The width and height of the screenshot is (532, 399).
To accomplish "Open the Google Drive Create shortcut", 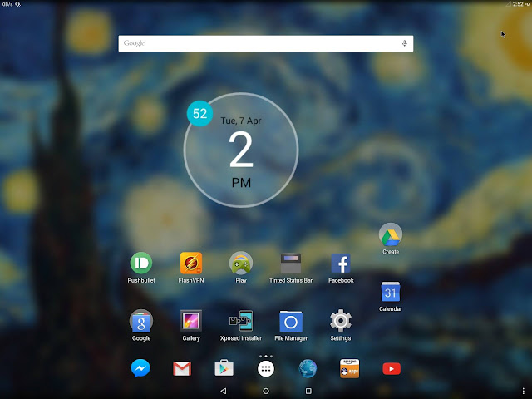I will click(391, 234).
